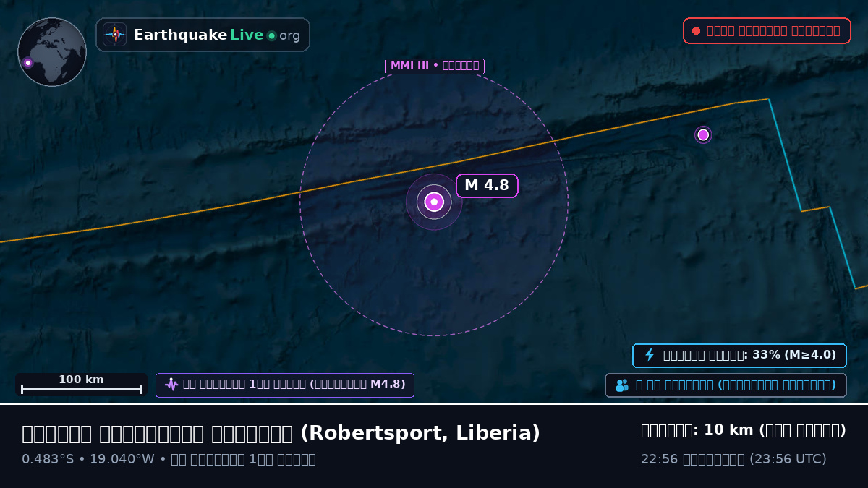
Task: Click the cyan plate boundary line
Action: coord(785,155)
